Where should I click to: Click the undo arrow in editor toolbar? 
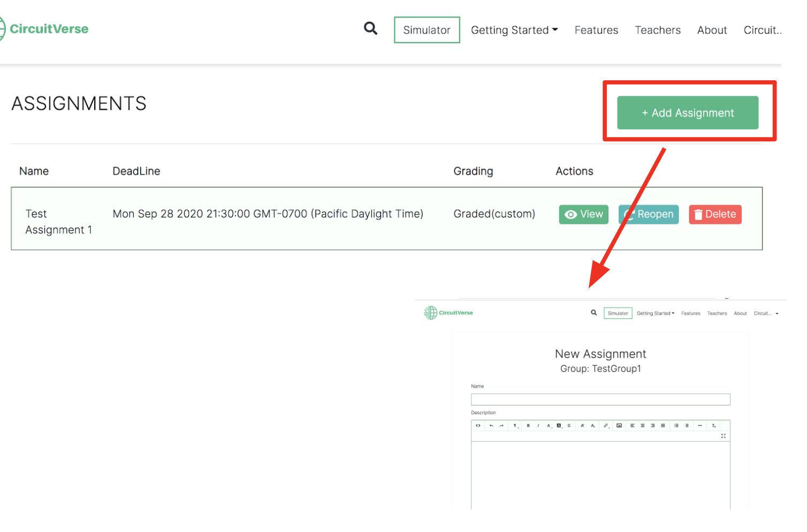coord(491,425)
